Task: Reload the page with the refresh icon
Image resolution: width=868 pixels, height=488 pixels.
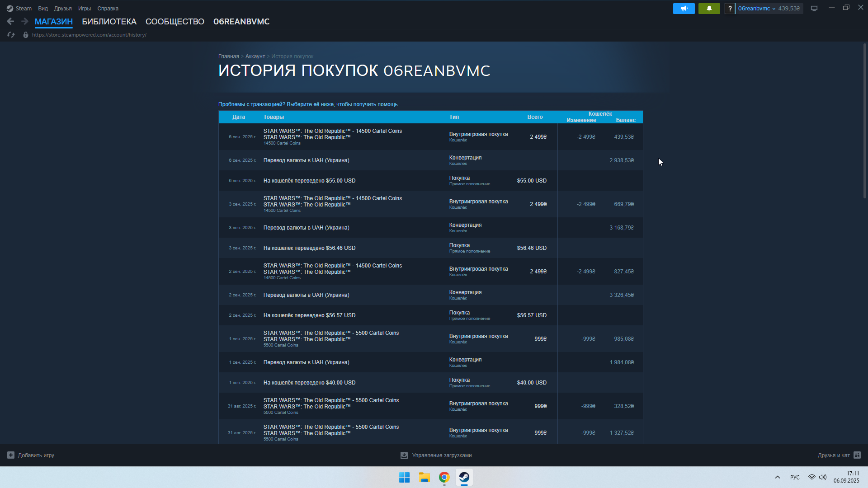Action: coord(11,35)
